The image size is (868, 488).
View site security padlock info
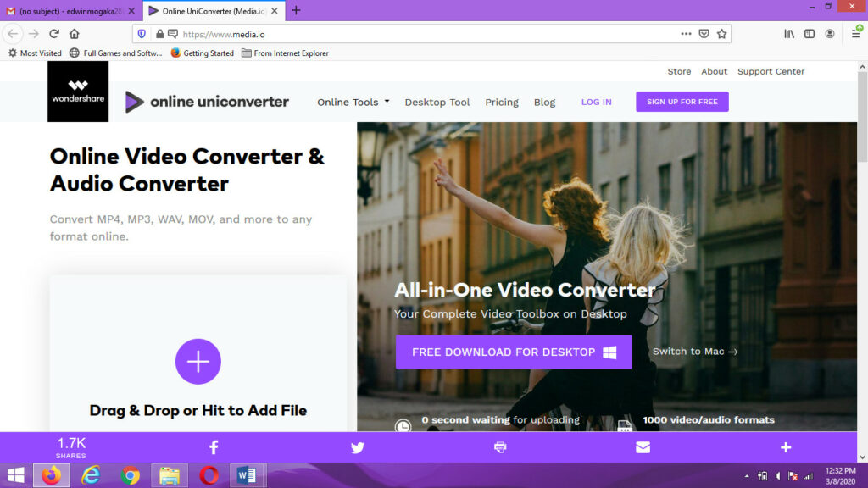tap(160, 34)
